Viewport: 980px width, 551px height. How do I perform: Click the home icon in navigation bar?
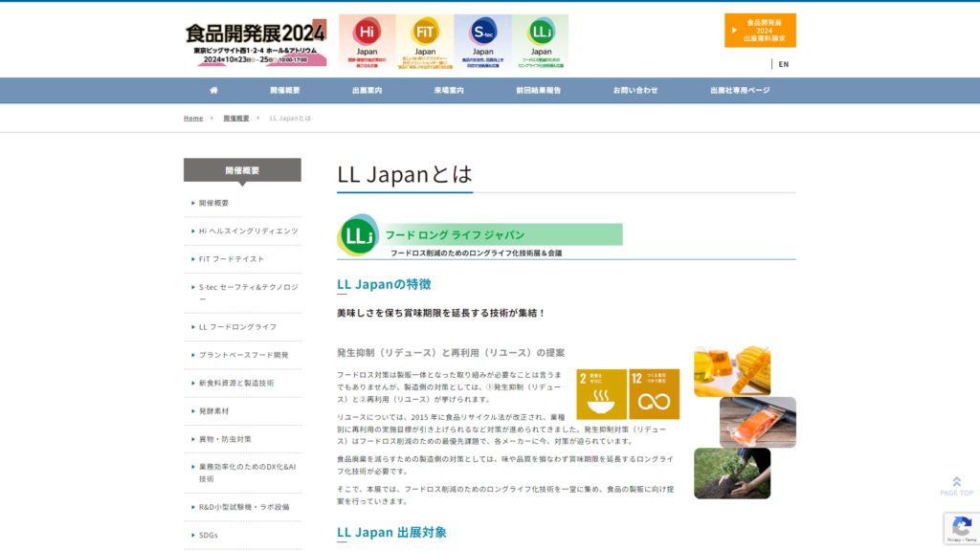(x=213, y=90)
